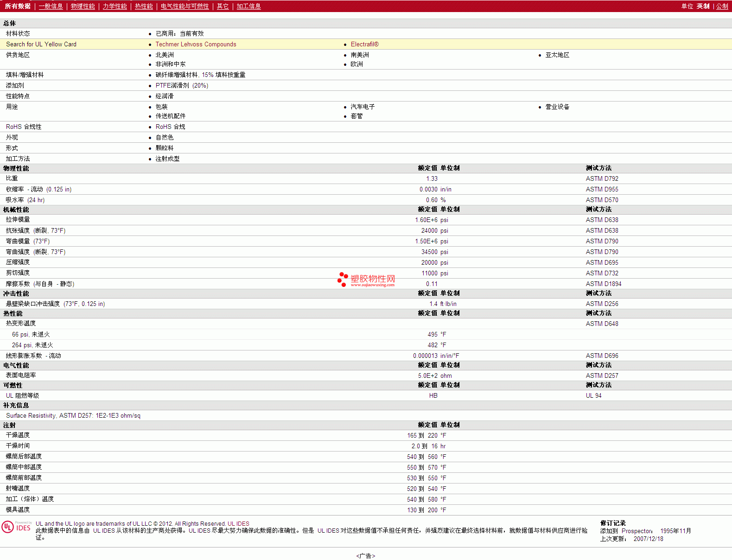Open the UL 阻燃等级 property link
Viewport: 732px width, 560px height.
click(x=22, y=396)
